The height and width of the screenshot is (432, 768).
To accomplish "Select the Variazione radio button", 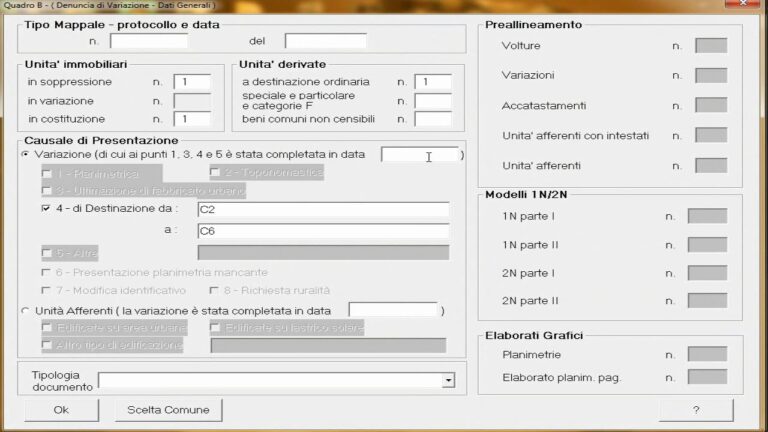I will tap(25, 154).
